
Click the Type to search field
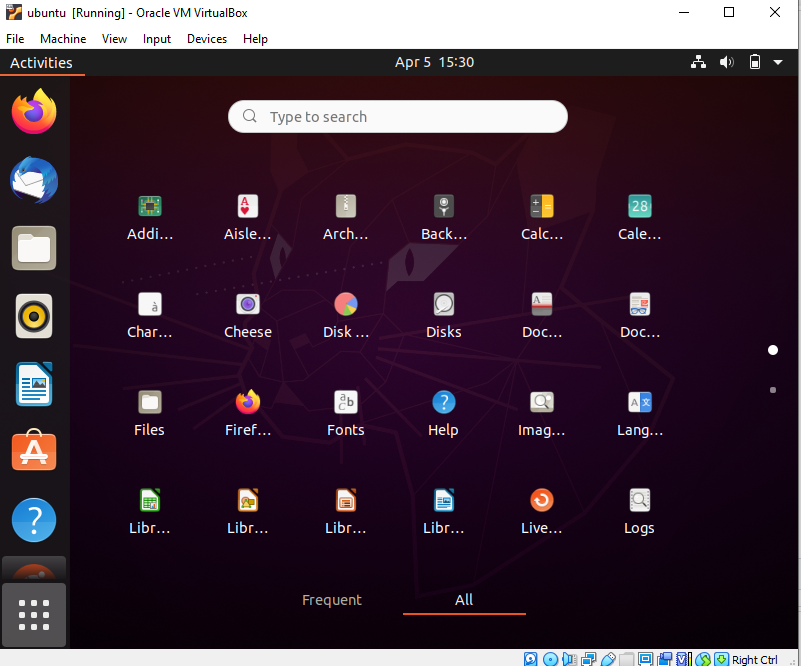(397, 116)
